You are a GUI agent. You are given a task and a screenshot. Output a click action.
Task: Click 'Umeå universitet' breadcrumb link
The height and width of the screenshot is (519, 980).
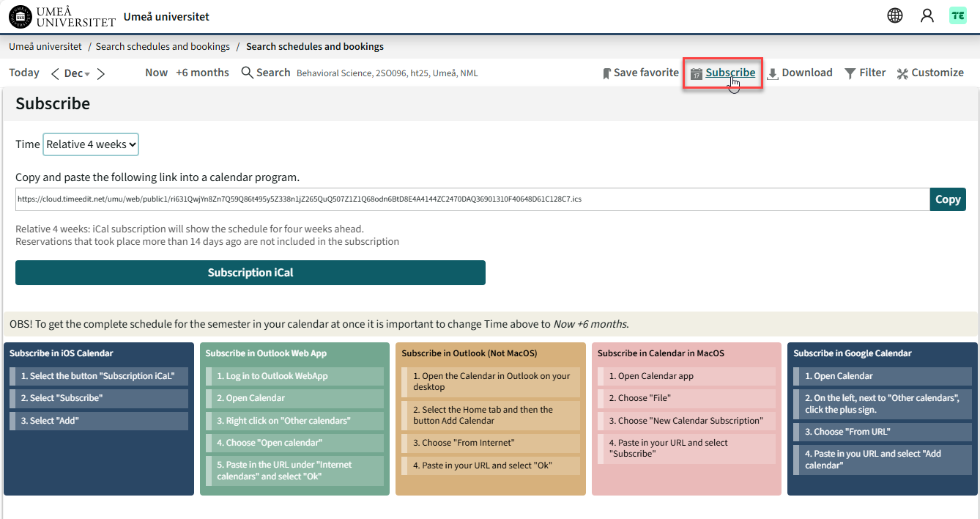[45, 46]
